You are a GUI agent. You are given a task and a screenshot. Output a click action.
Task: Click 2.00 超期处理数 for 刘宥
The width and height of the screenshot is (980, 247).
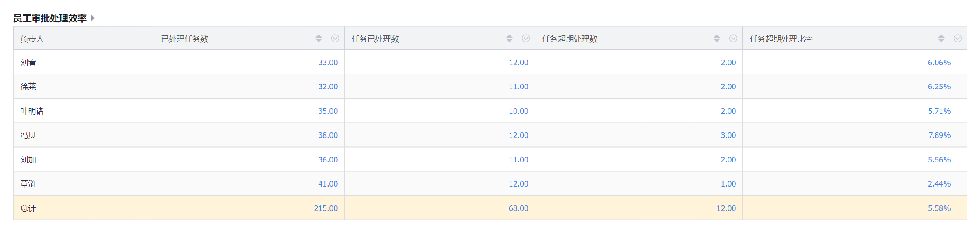(728, 63)
